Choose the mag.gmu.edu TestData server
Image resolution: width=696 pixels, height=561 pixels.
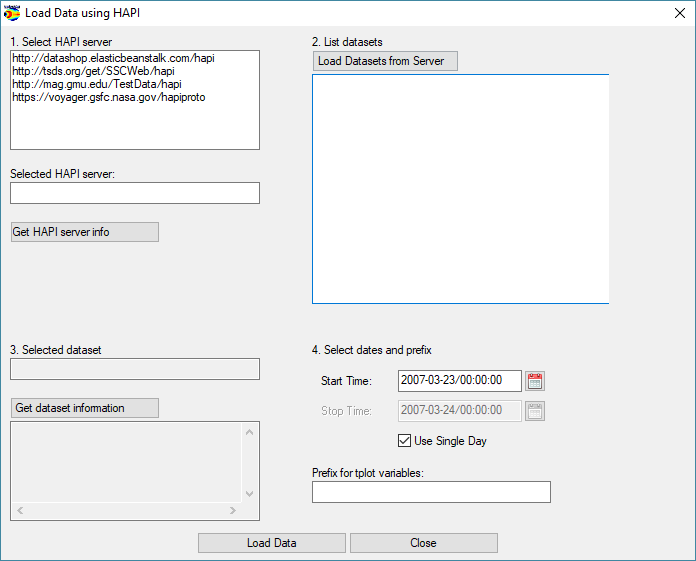click(x=96, y=84)
